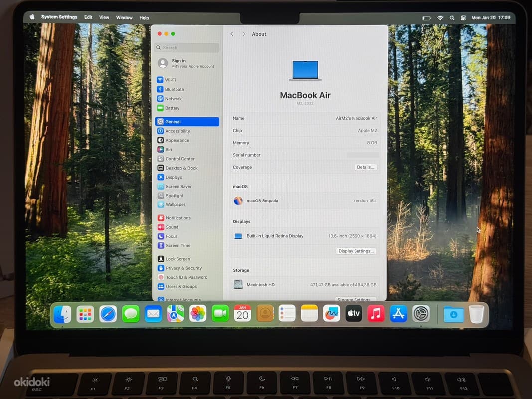This screenshot has height=399, width=532.
Task: Go back with the back chevron
Action: coord(232,34)
